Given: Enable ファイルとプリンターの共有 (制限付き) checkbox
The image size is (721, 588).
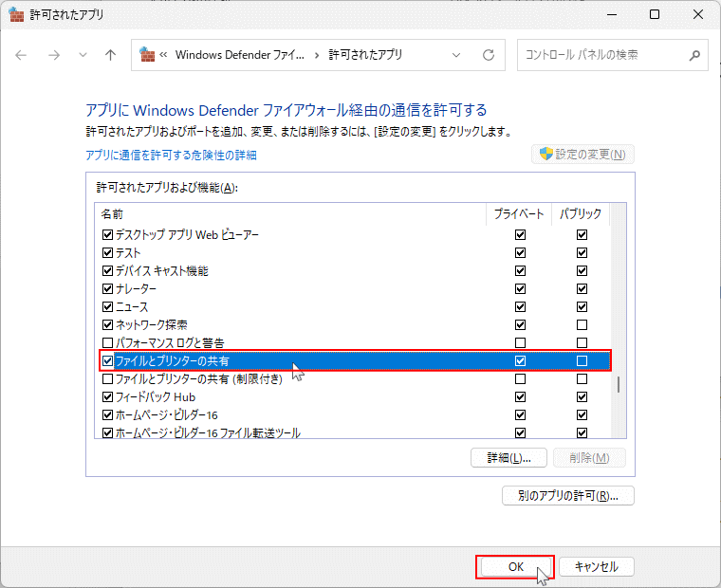Looking at the screenshot, I should tap(107, 378).
